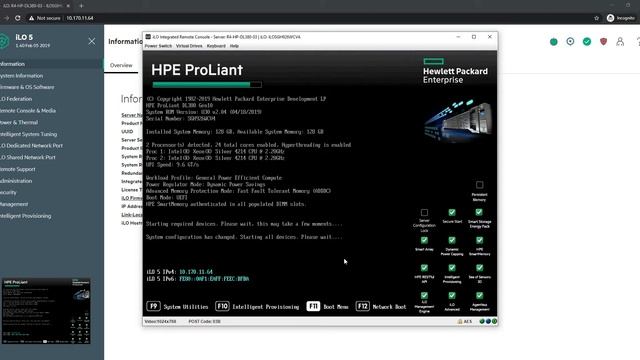The image size is (640, 360).
Task: Click the iLO Advanced checkbox
Action: [x=452, y=295]
